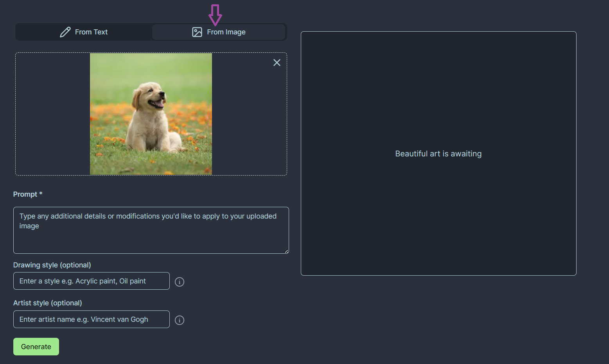Click the purple arrow above From Image
Viewport: 609px width, 364px height.
coord(215,15)
